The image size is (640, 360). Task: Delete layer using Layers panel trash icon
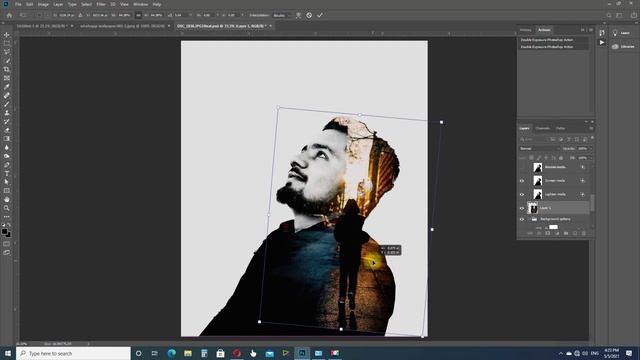[x=584, y=233]
